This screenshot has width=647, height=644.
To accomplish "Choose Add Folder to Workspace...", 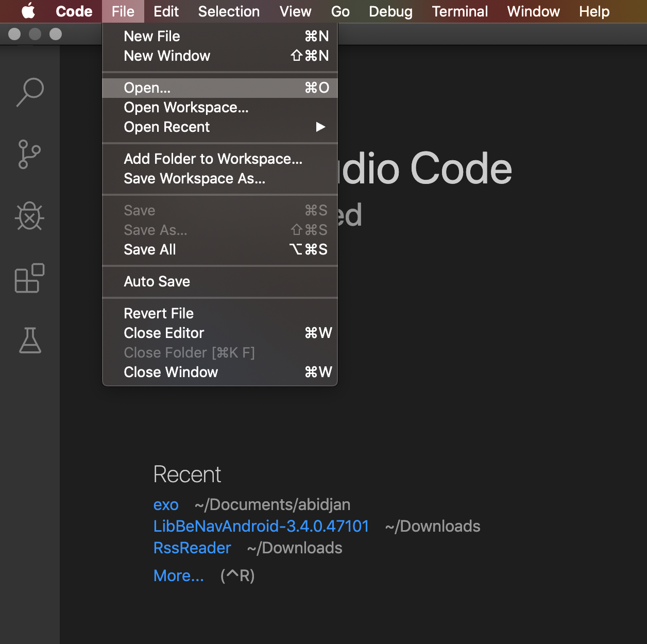I will [220, 159].
